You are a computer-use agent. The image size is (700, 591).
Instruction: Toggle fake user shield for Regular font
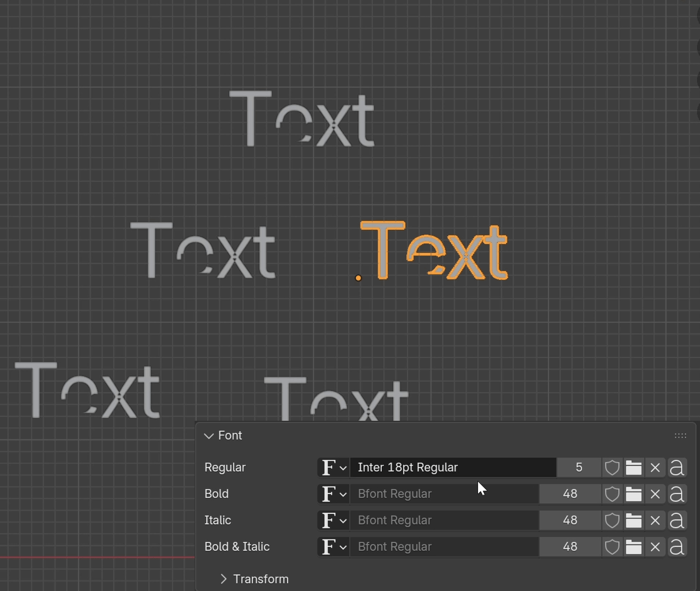pyautogui.click(x=612, y=467)
